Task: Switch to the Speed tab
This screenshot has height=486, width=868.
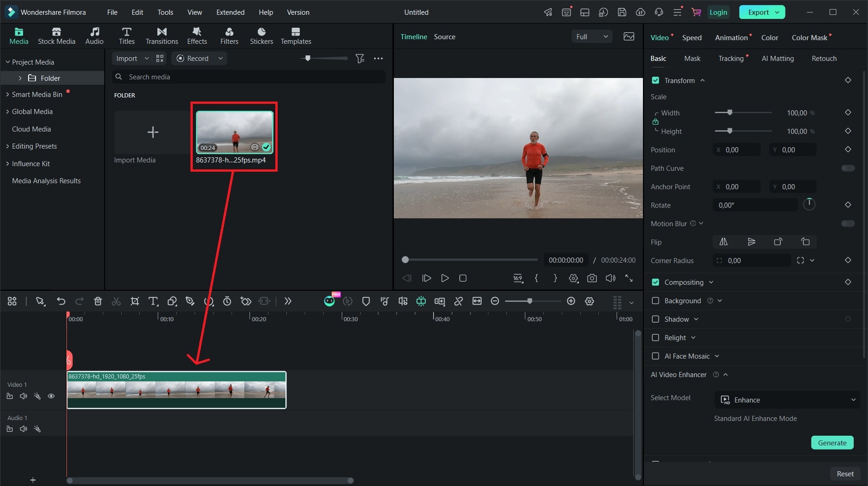Action: pyautogui.click(x=691, y=37)
